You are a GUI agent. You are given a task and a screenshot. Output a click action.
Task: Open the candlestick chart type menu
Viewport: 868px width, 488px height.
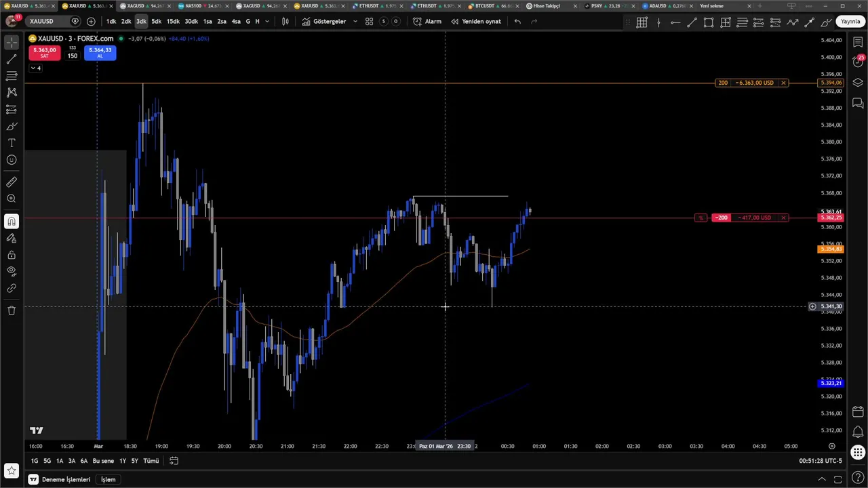[x=285, y=22]
